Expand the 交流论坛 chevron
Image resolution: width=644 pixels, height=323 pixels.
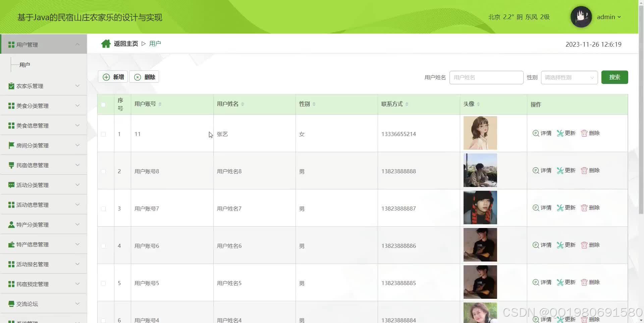(77, 304)
